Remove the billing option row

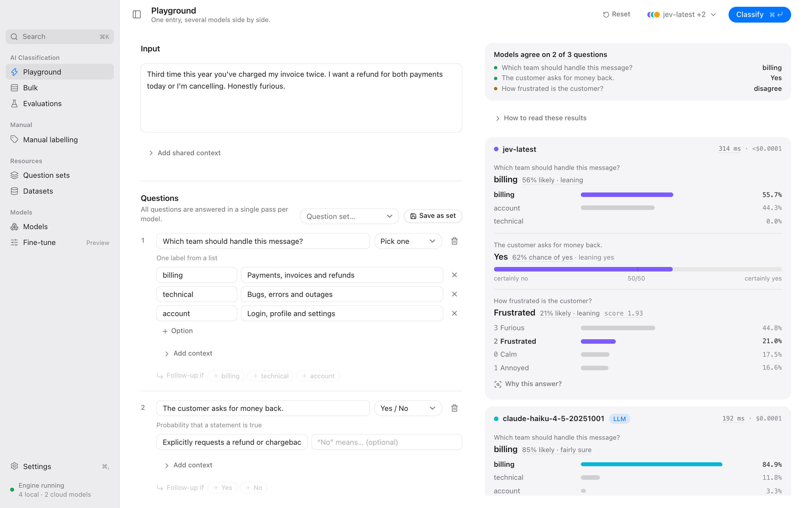coord(454,275)
